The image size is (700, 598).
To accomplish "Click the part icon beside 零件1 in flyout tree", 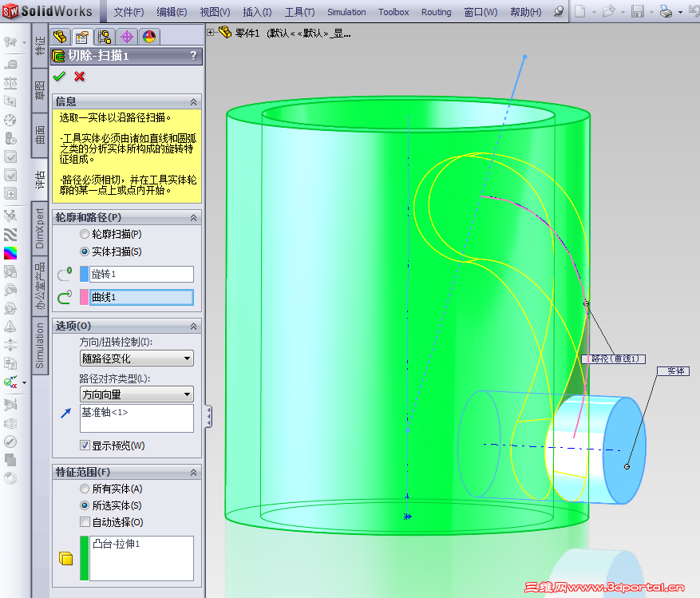I will (225, 32).
